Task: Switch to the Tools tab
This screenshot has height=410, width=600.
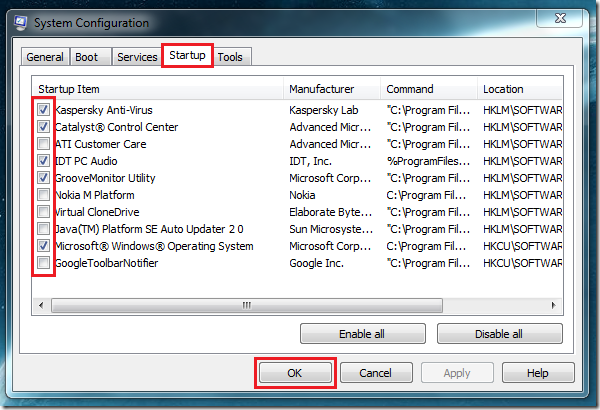Action: click(230, 57)
